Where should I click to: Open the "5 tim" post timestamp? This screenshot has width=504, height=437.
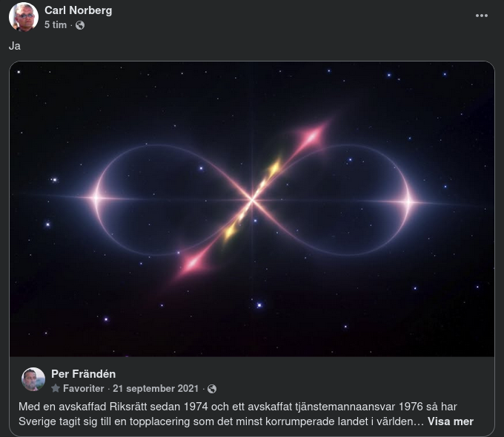pos(56,24)
